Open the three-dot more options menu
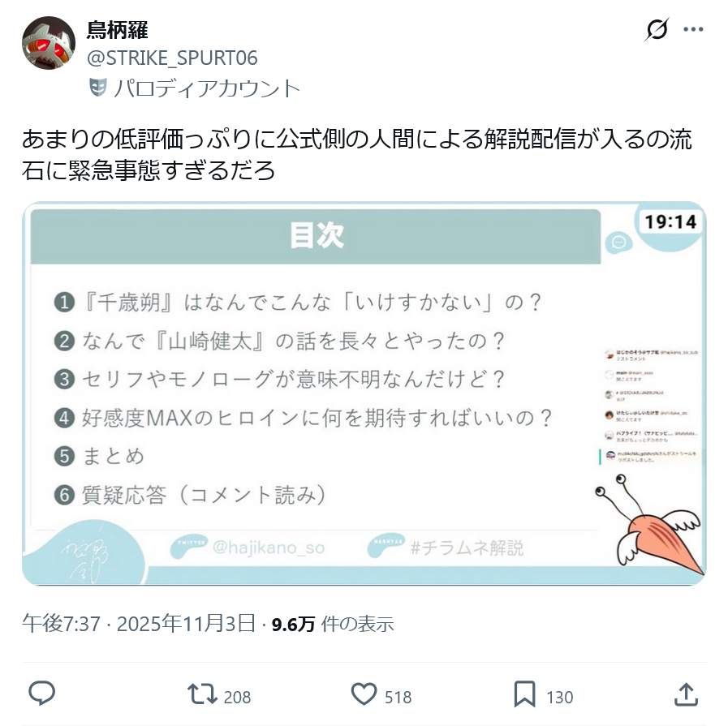Screen dimensions: 728x726 tap(693, 29)
